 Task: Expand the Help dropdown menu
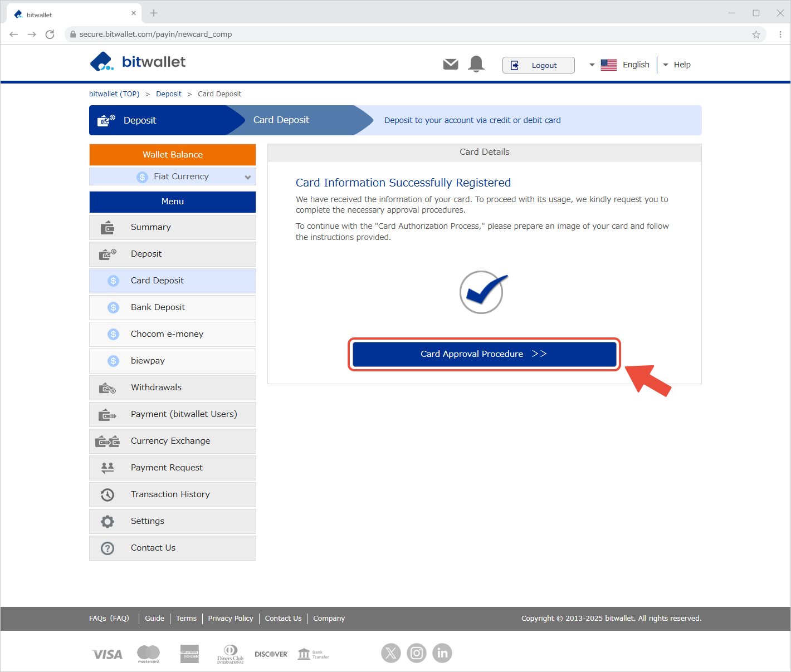(x=677, y=65)
